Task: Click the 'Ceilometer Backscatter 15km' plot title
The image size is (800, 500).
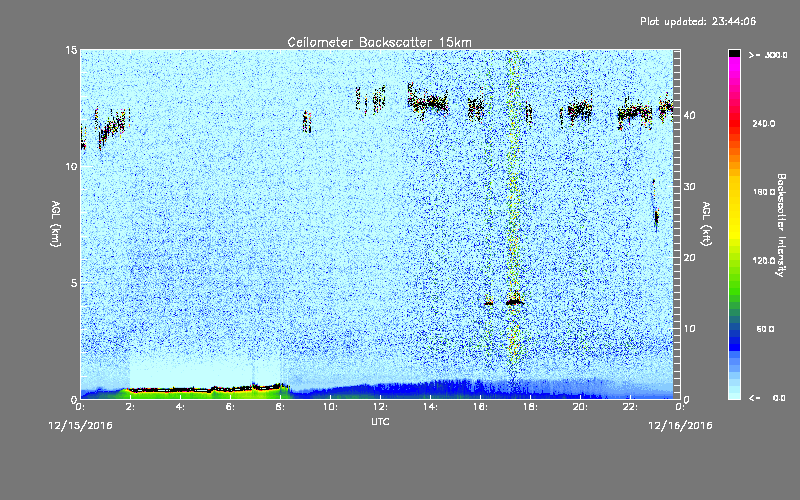Action: (x=379, y=42)
